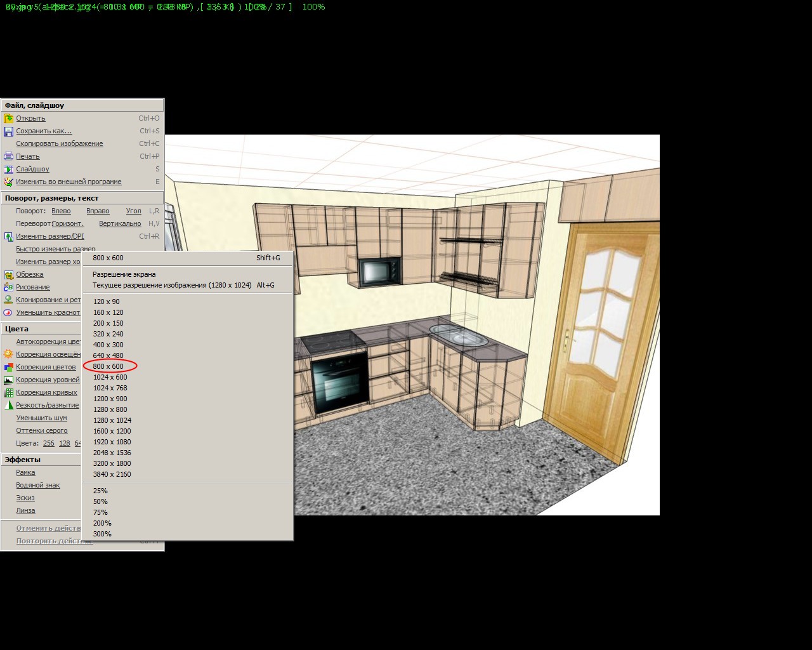Click the Коррекция освещённости sun icon
812x650 pixels.
8,355
